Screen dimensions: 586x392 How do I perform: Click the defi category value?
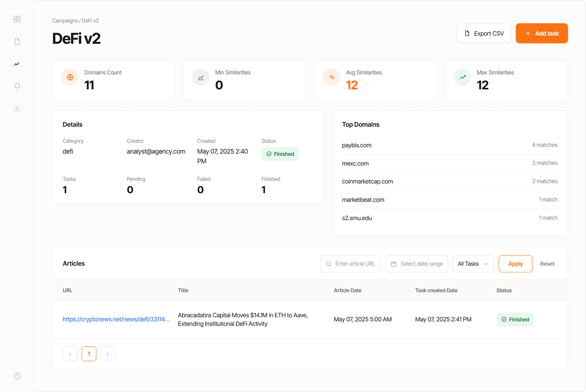68,151
